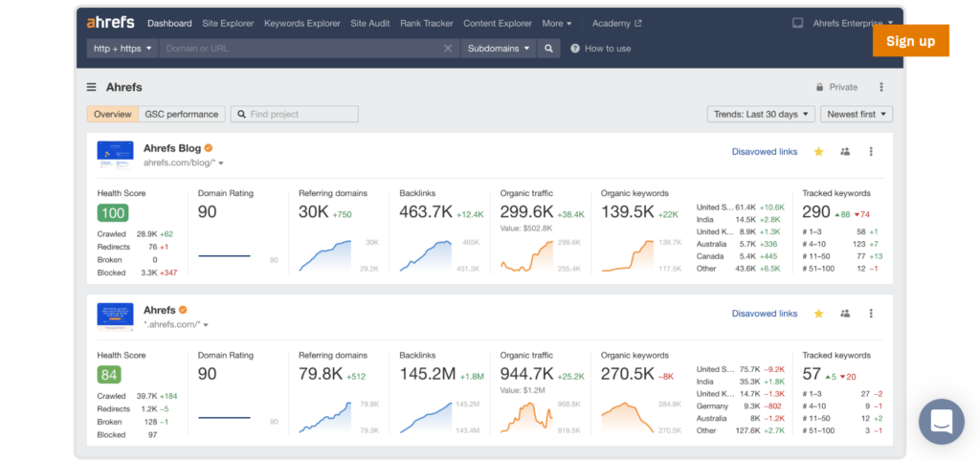The image size is (980, 460).
Task: Clear the Domain or URL field with X
Action: [448, 48]
